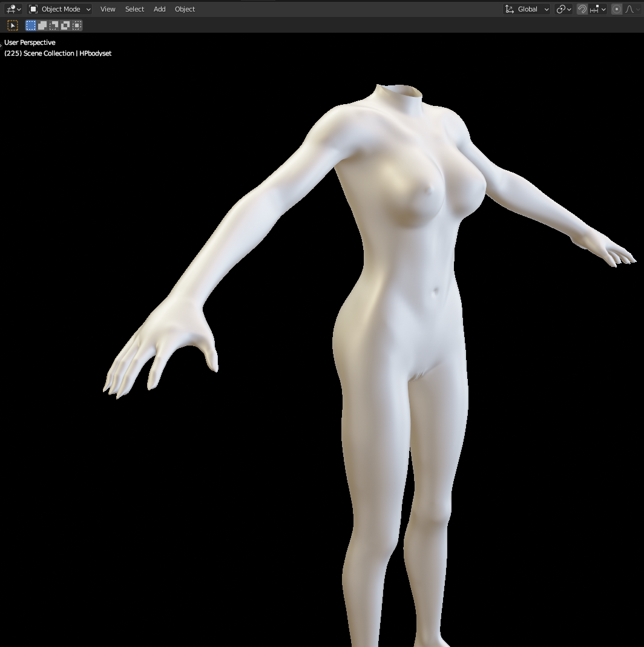Open the editor type selector
The width and height of the screenshot is (644, 647).
pos(13,9)
